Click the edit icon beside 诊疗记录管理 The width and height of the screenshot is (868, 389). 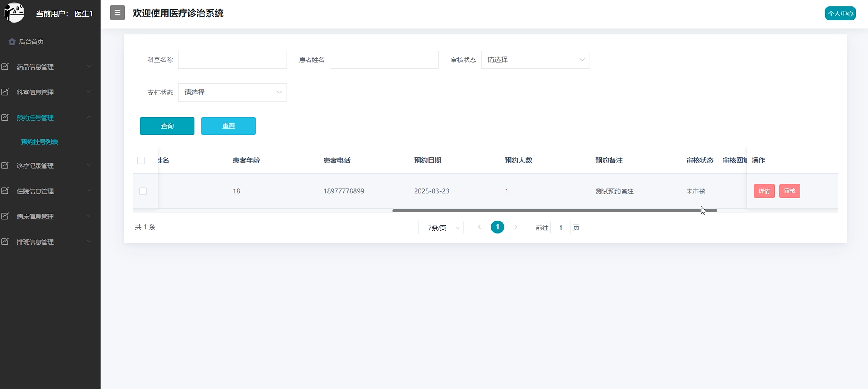pyautogui.click(x=5, y=165)
